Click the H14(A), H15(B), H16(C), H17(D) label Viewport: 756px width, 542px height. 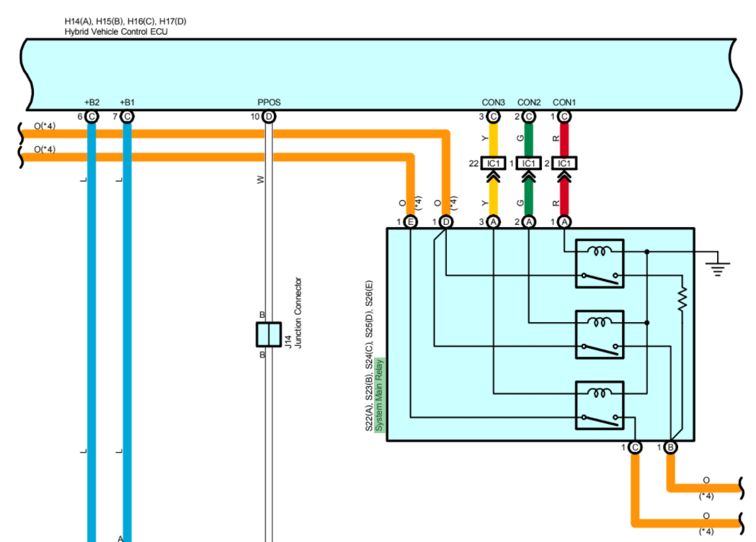pyautogui.click(x=125, y=21)
